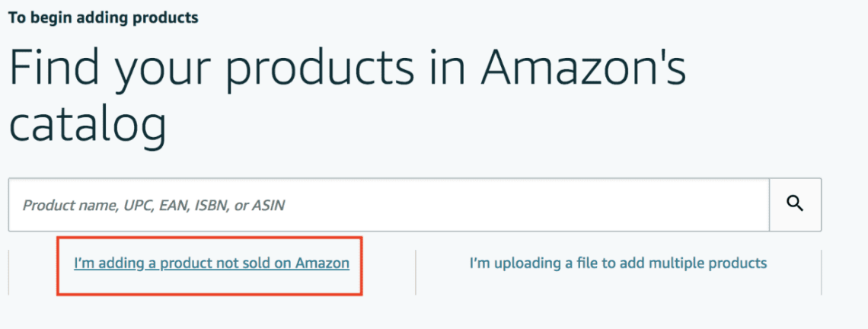This screenshot has height=329, width=868.
Task: Submit the catalog search with the magnifier
Action: point(795,204)
